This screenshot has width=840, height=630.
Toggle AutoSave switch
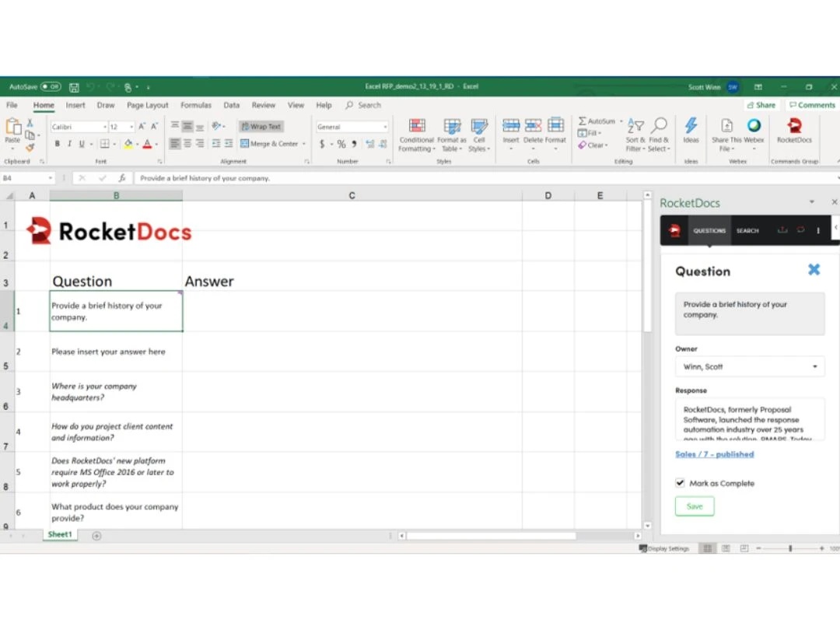tap(51, 86)
